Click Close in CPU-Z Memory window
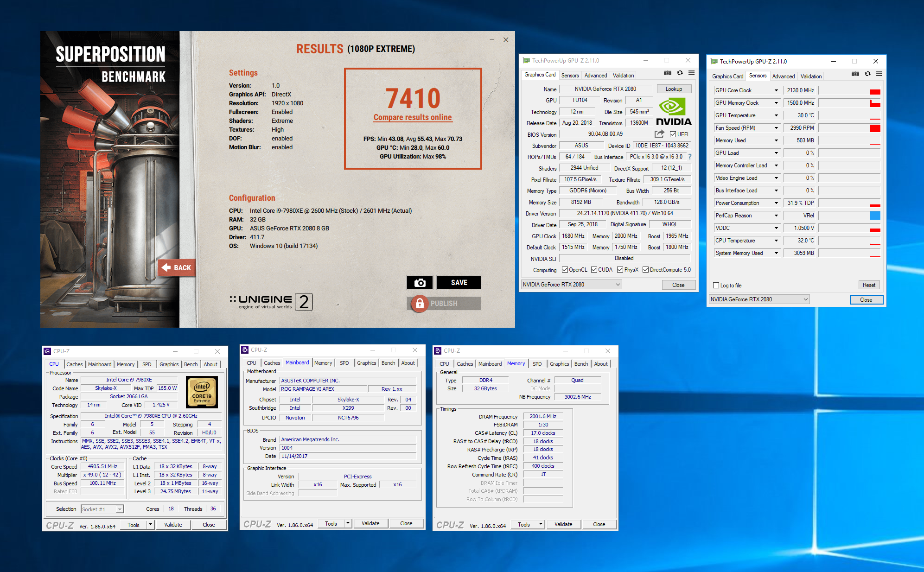Viewport: 924px width, 572px height. coord(599,524)
